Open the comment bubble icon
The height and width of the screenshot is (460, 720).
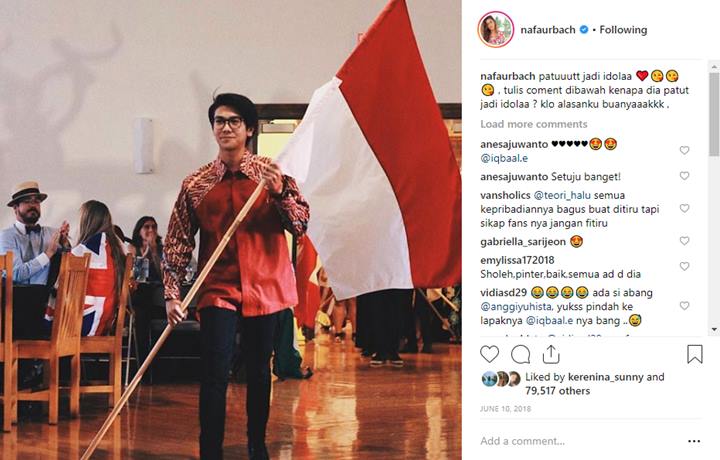521,354
